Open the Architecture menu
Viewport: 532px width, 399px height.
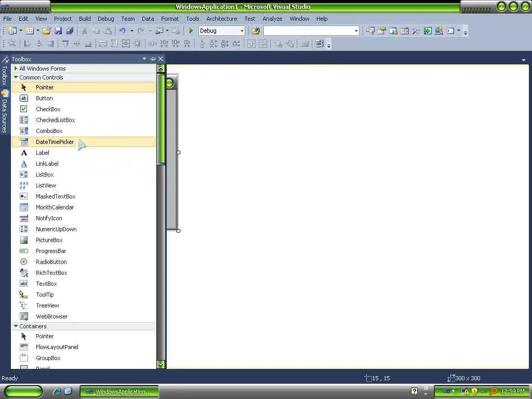pyautogui.click(x=221, y=19)
